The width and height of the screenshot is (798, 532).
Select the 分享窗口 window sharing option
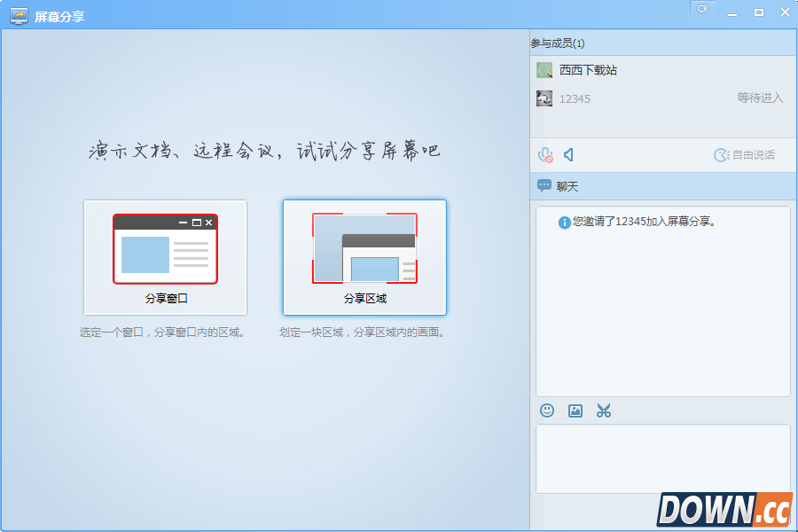click(166, 257)
